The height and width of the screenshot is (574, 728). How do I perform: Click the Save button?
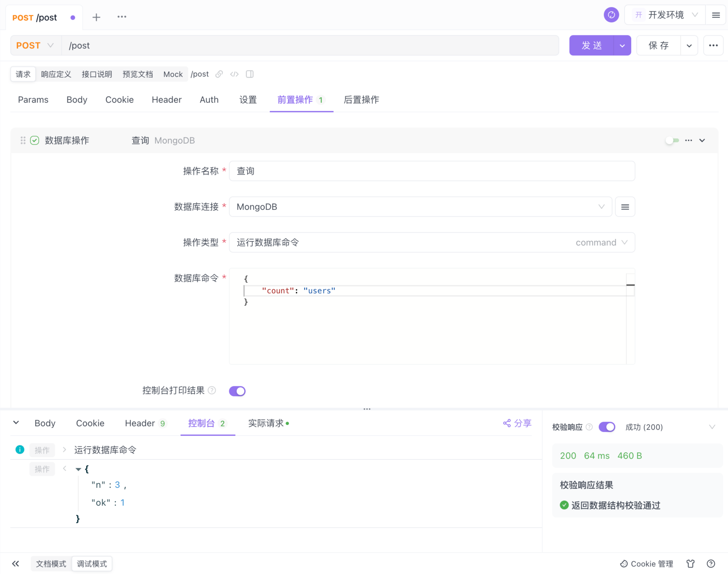pos(658,45)
